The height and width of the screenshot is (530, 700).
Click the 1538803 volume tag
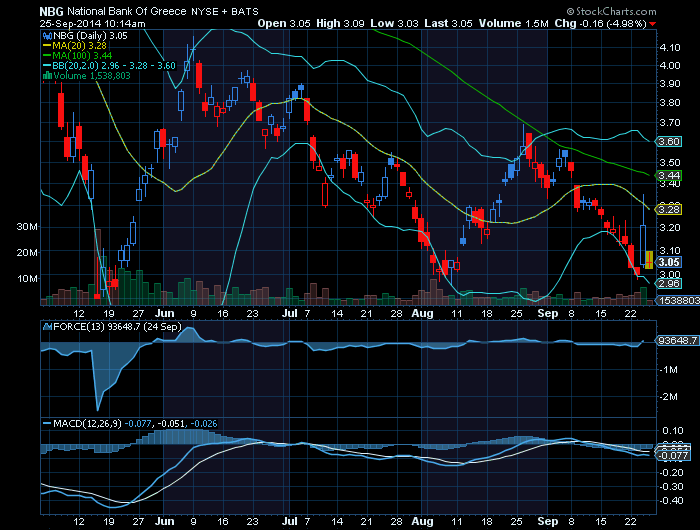tap(678, 301)
